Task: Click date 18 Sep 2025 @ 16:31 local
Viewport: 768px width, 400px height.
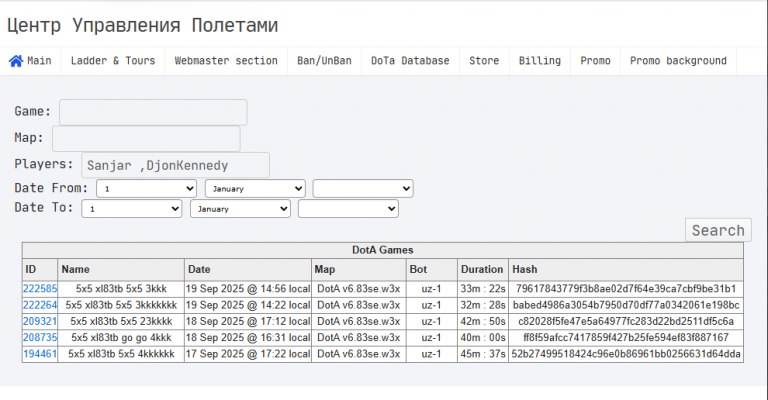Action: click(248, 337)
